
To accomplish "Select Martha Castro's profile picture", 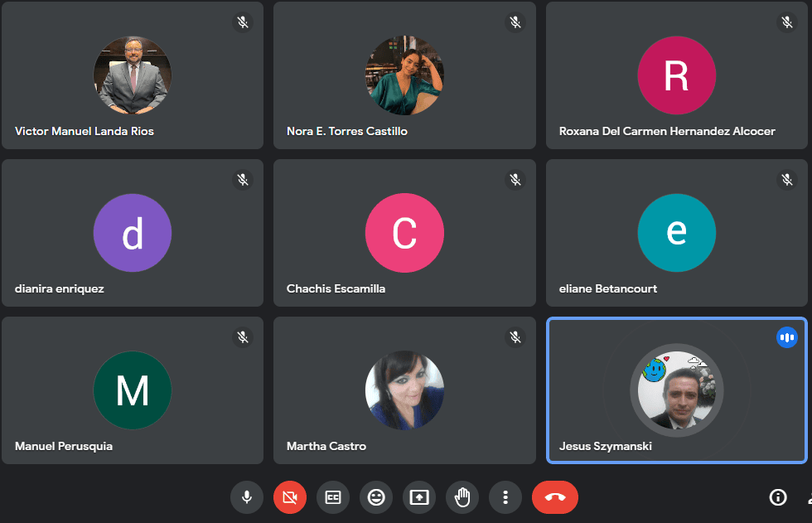I will pos(404,390).
